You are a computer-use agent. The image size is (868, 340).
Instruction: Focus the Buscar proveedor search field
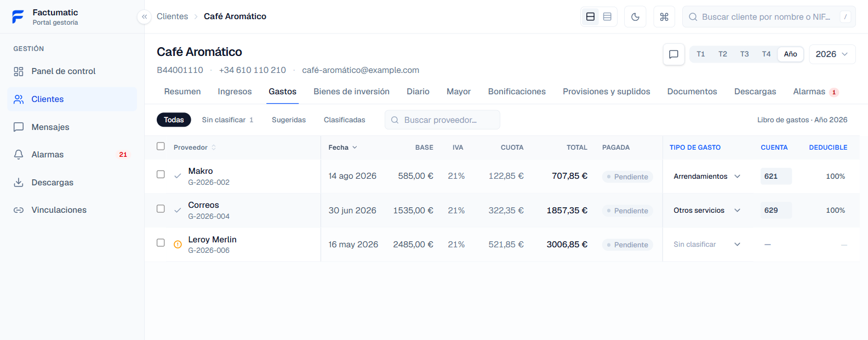pos(442,120)
